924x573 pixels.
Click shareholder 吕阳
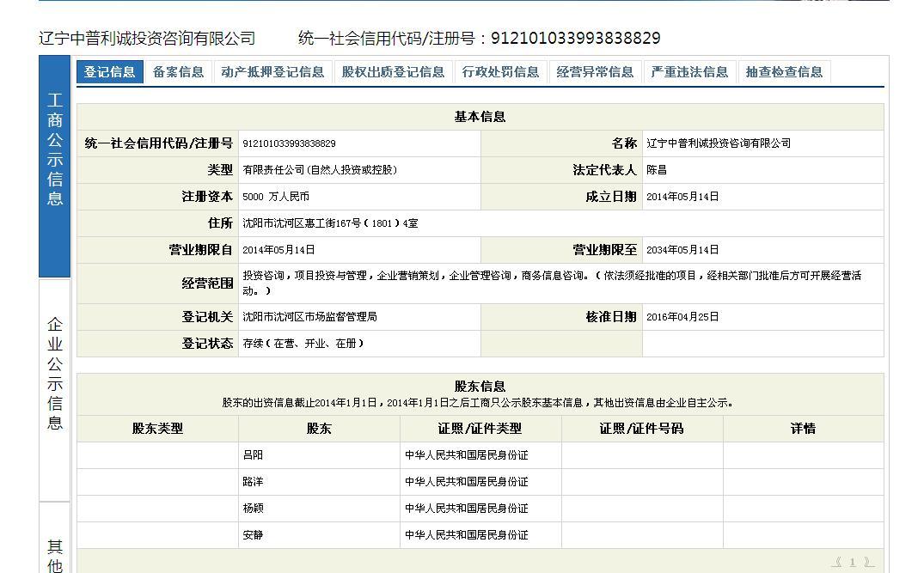253,455
